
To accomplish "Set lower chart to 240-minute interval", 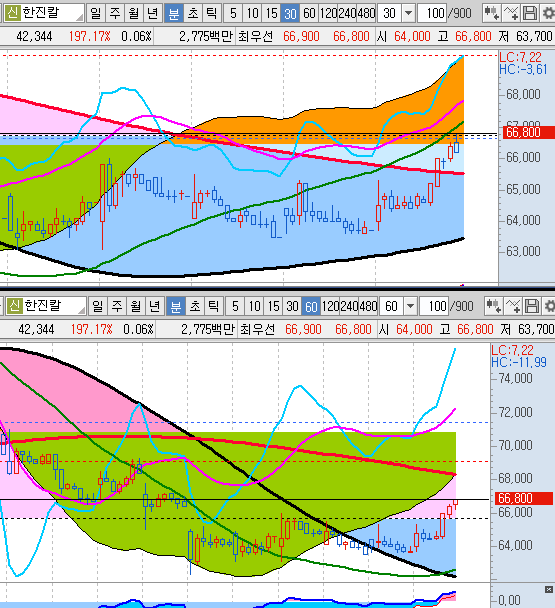I will point(349,306).
